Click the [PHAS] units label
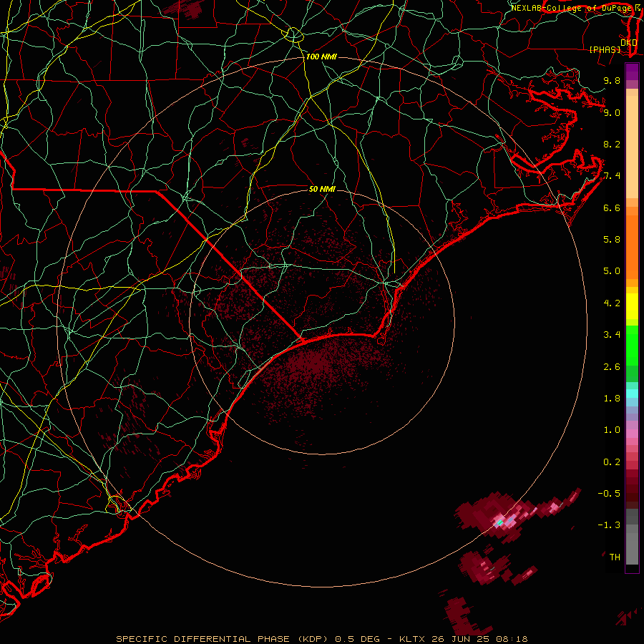The height and width of the screenshot is (644, 644). pos(605,50)
